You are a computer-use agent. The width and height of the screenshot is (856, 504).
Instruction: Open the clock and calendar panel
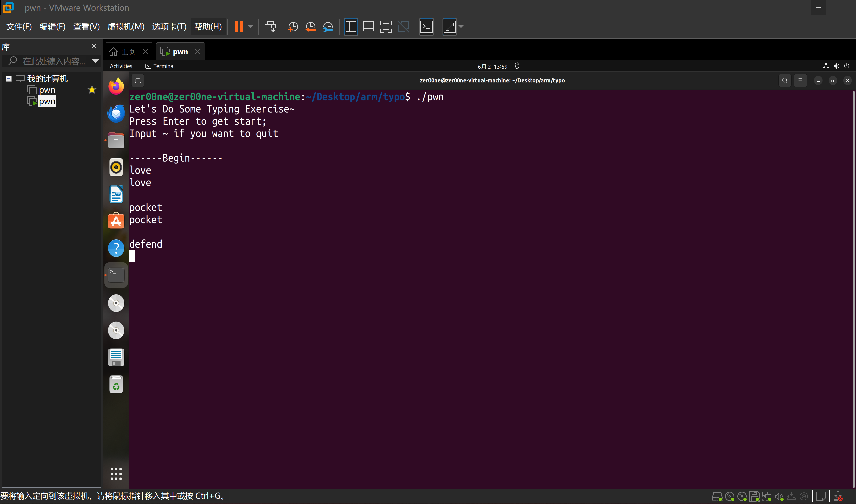[x=492, y=66]
